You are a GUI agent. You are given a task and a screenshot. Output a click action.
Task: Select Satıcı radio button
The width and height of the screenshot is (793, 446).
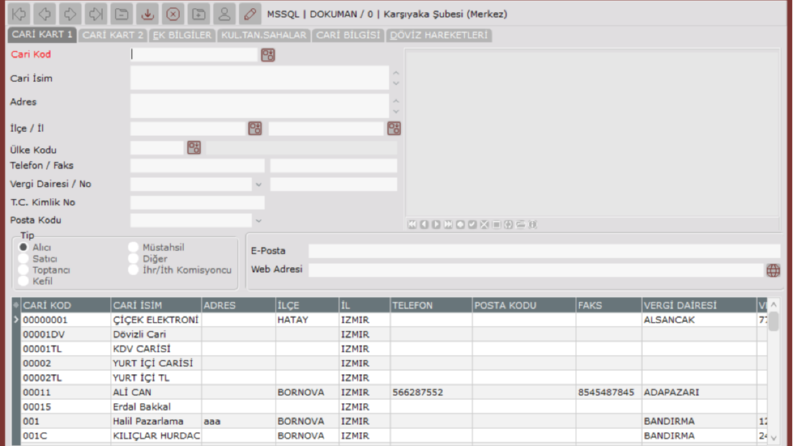23,258
